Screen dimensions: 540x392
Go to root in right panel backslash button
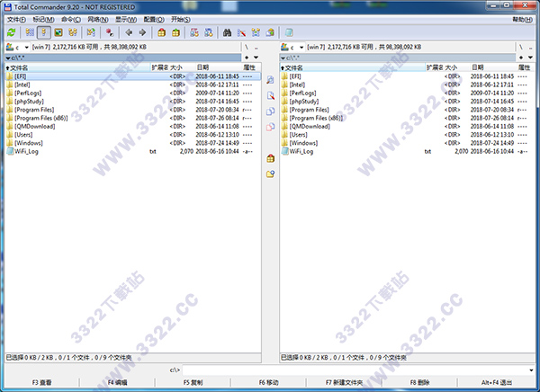(521, 47)
